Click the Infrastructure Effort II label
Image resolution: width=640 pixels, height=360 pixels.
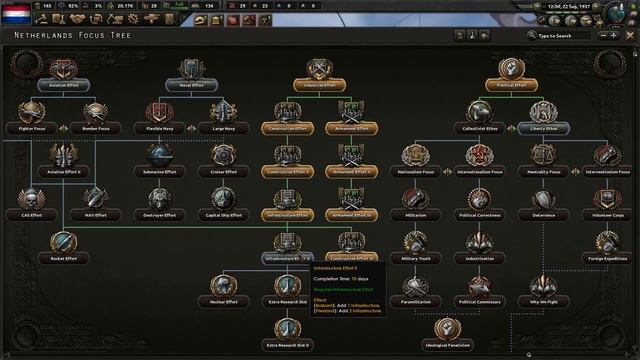pyautogui.click(x=288, y=258)
